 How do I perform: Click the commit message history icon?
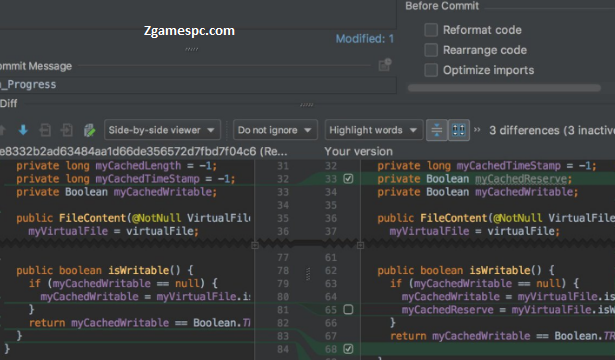click(x=385, y=65)
